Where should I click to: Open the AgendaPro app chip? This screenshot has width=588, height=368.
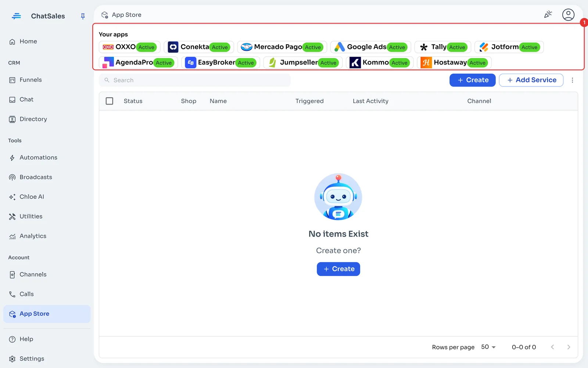138,63
